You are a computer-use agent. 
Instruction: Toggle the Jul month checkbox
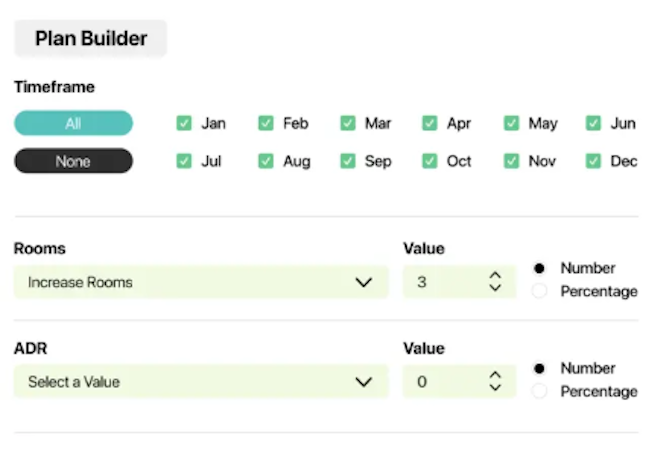pyautogui.click(x=184, y=160)
